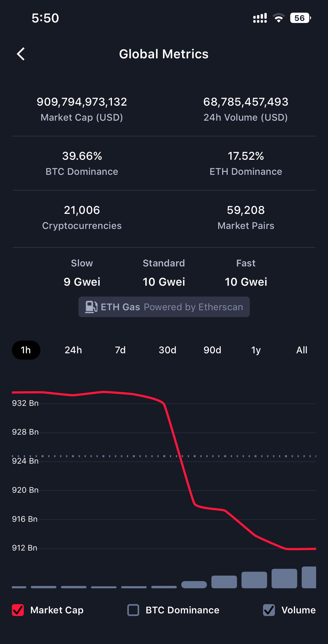Tap the battery indicator showing 56
The width and height of the screenshot is (328, 644).
pyautogui.click(x=301, y=18)
